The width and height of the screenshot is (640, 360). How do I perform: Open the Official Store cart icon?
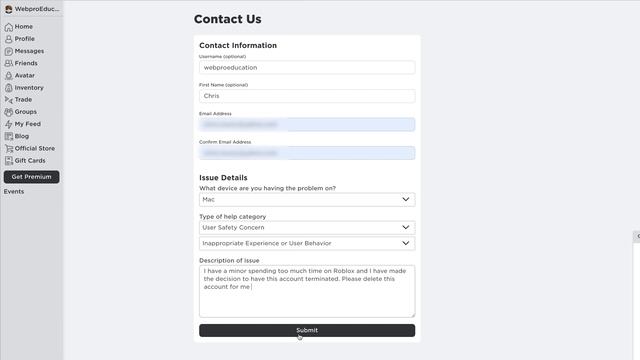(x=9, y=149)
